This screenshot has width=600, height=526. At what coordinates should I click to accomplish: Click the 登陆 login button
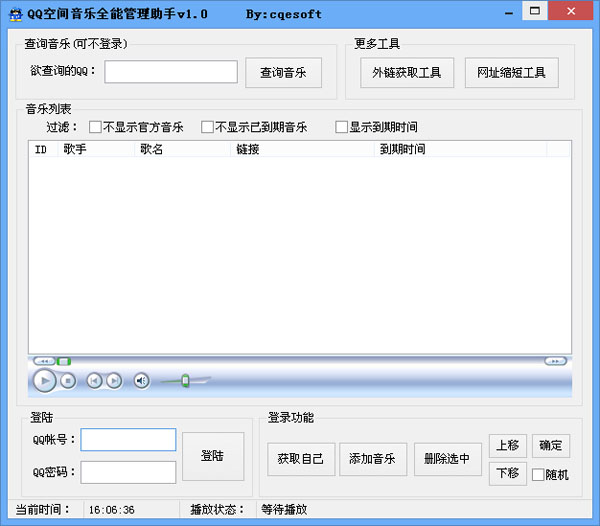[213, 456]
